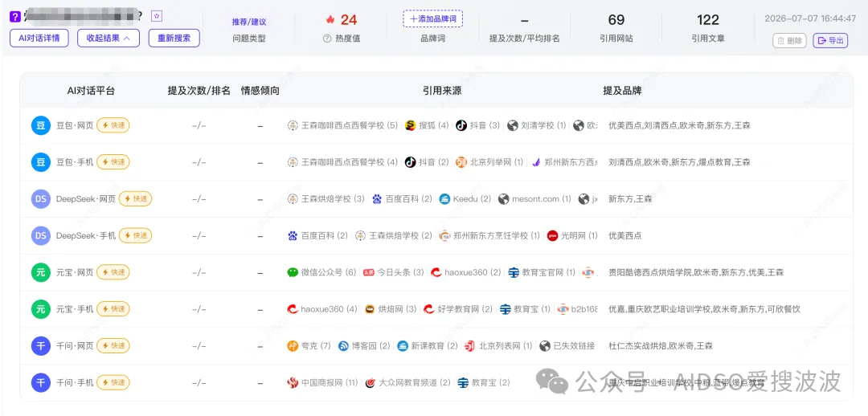Open 百度百科 (2) source in DeepSeek·网页 row
Viewport: 868px width, 416px height.
[x=402, y=198]
